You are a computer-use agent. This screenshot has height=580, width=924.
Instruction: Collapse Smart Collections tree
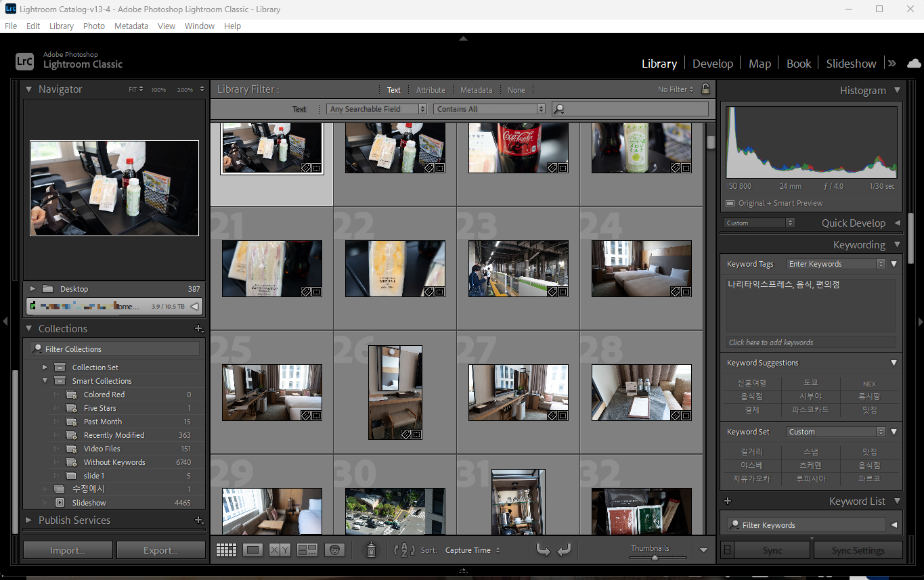tap(45, 381)
